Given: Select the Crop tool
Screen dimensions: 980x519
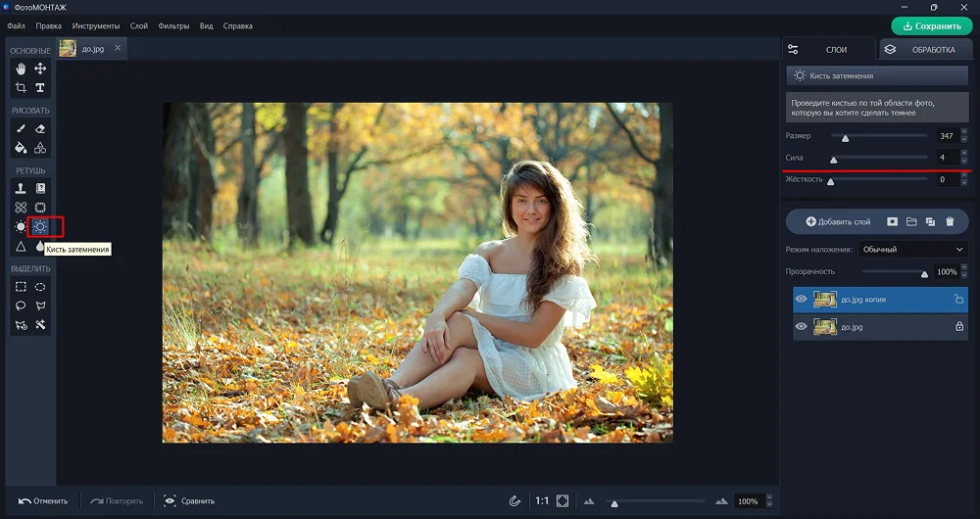Looking at the screenshot, I should click(x=21, y=87).
